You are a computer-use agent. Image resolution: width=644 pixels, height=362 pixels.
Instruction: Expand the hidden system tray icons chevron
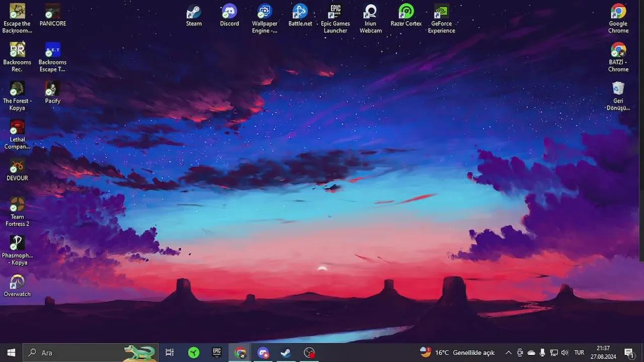[508, 353]
